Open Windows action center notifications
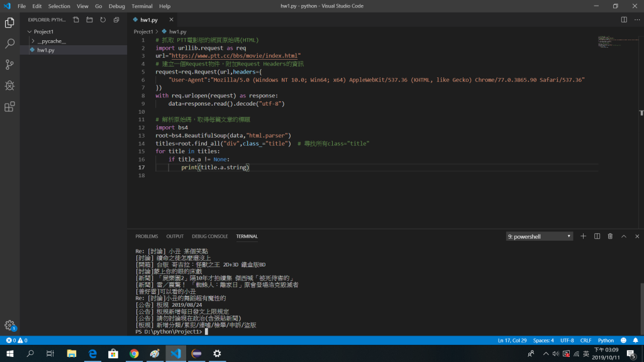 coord(631,353)
